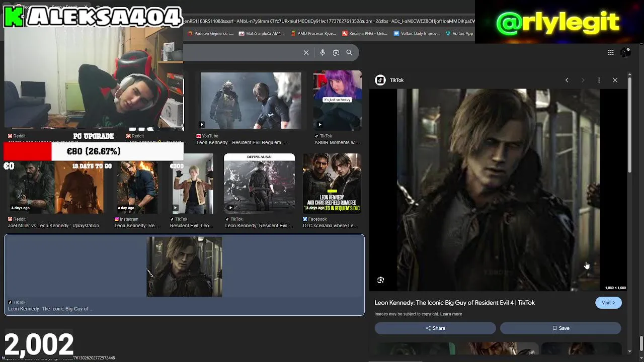This screenshot has width=644, height=362.
Task: Click the magnifier search icon
Action: pos(349,52)
